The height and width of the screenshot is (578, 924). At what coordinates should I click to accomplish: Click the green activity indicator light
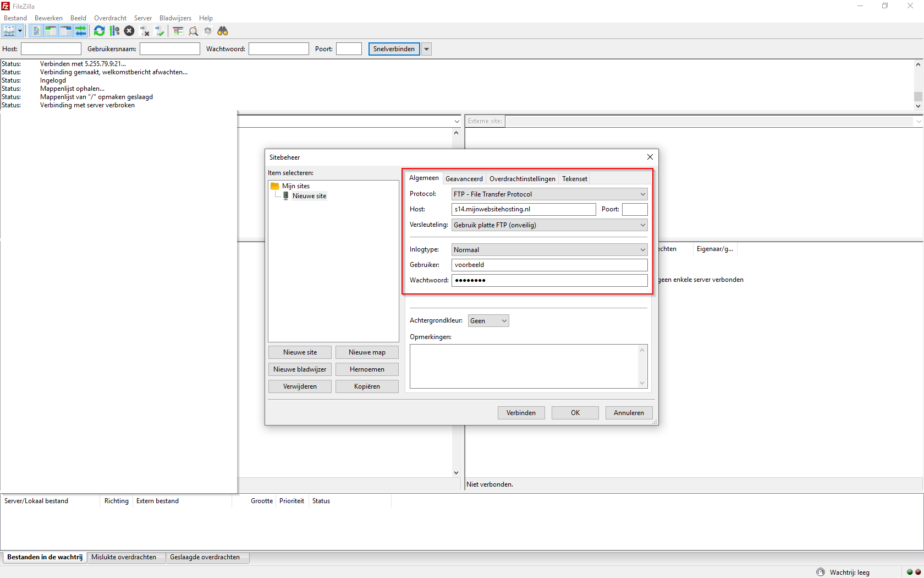[910, 572]
